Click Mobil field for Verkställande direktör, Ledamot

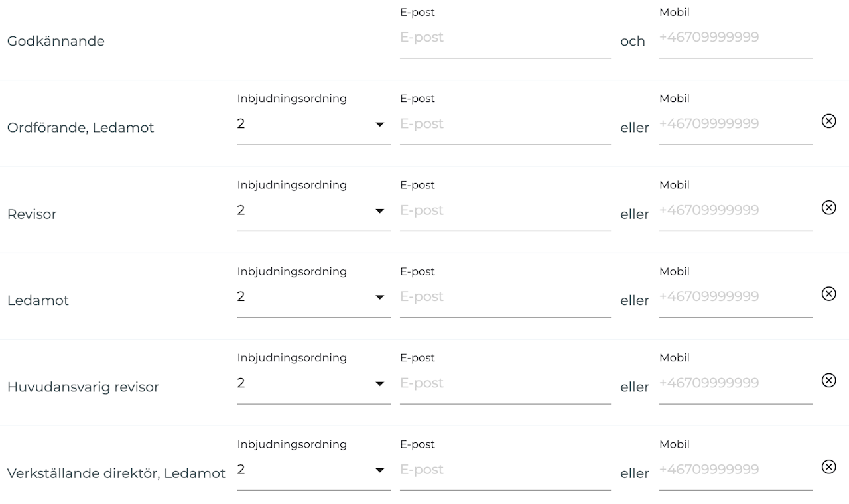(735, 470)
